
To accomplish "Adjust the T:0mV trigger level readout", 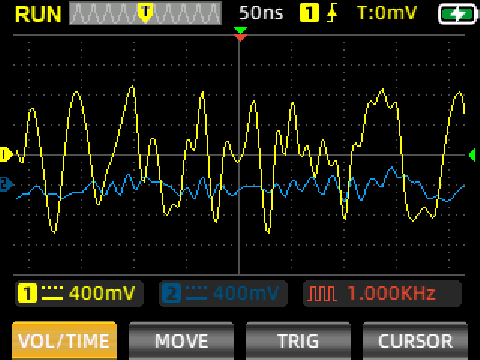I will point(387,13).
